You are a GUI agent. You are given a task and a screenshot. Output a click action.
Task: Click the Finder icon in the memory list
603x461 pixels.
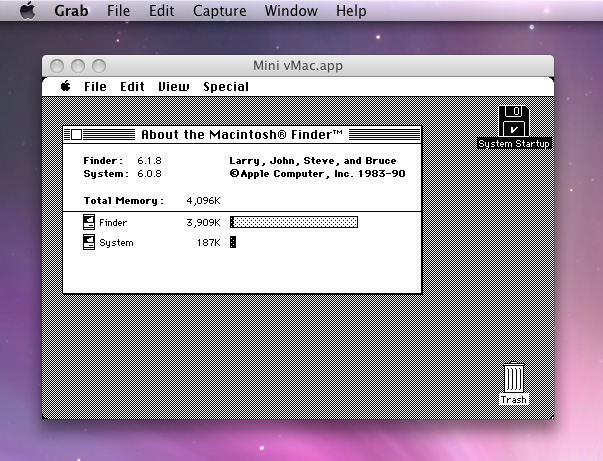click(x=88, y=222)
